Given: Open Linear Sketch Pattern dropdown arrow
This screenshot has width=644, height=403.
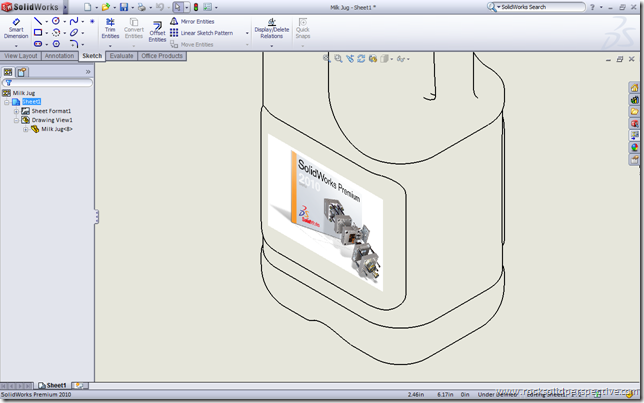Looking at the screenshot, I should [x=247, y=33].
